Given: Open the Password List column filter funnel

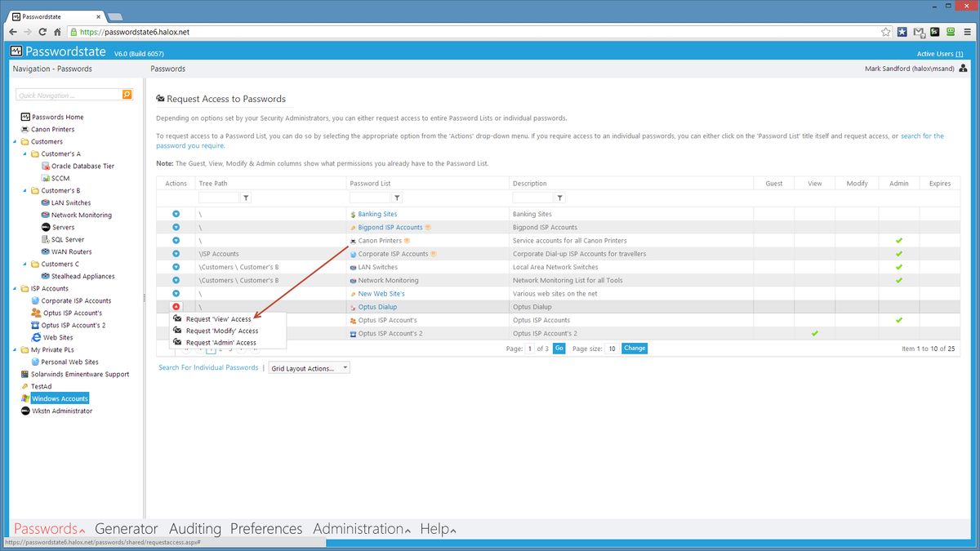Looking at the screenshot, I should click(398, 198).
